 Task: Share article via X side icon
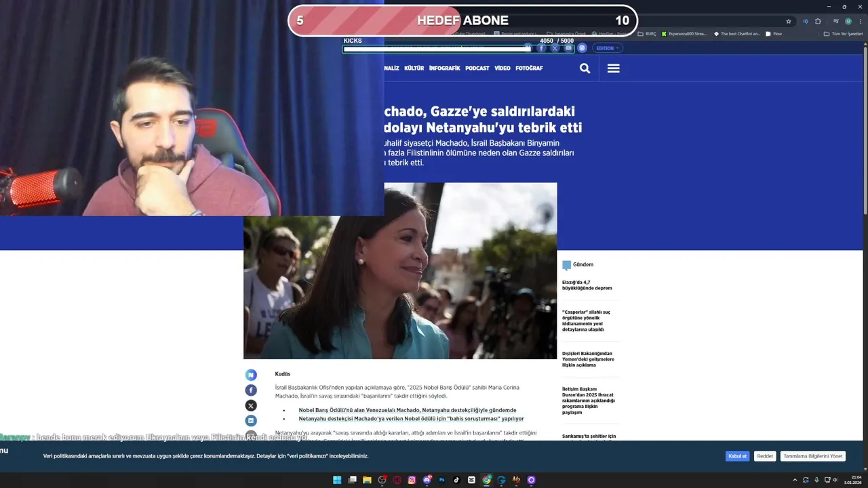pos(251,405)
